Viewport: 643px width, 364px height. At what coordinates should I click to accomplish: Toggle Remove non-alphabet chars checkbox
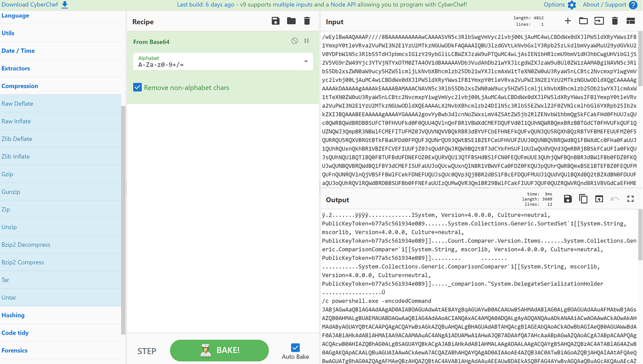point(137,87)
